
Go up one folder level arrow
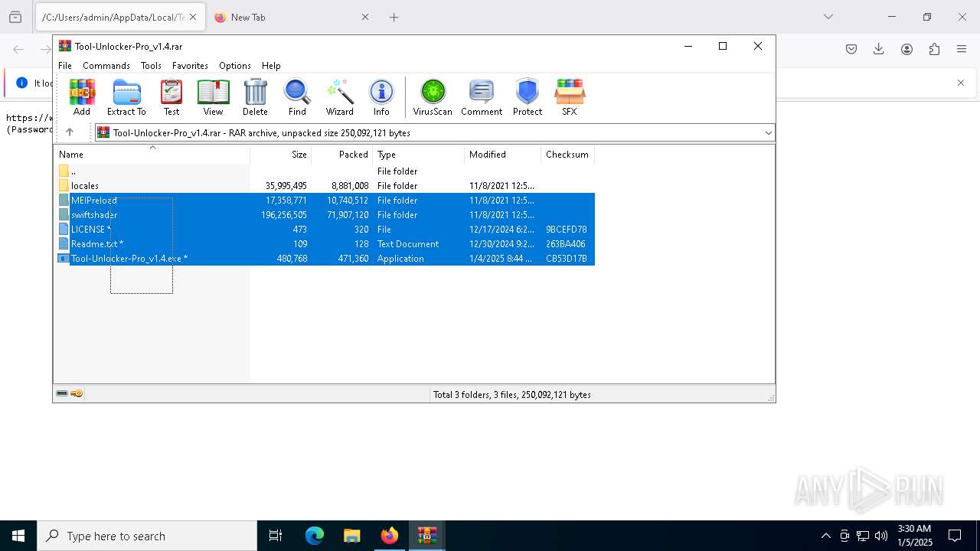point(70,132)
